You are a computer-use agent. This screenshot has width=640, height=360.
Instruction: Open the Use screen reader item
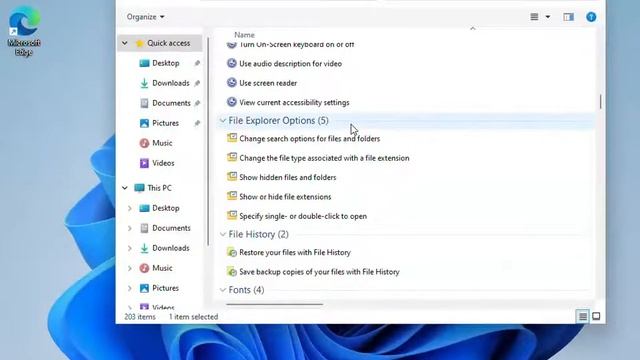268,83
